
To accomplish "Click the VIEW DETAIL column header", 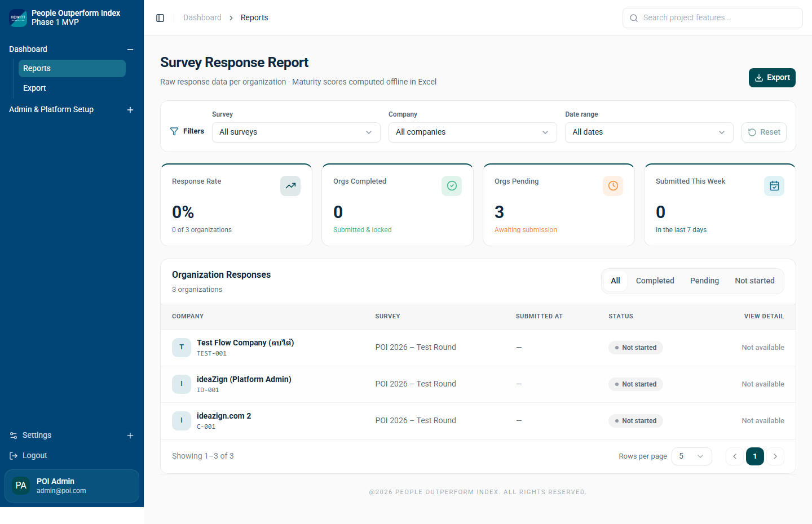I will coord(764,317).
